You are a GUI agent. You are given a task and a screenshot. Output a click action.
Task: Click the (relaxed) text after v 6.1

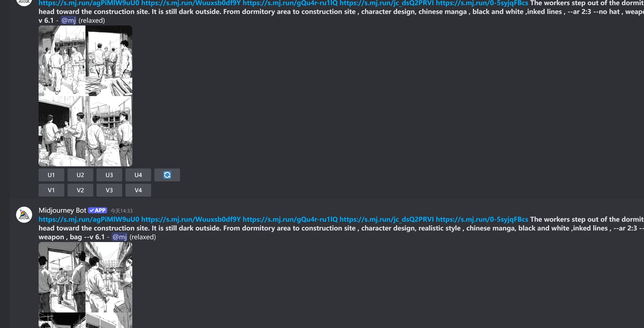(x=92, y=21)
